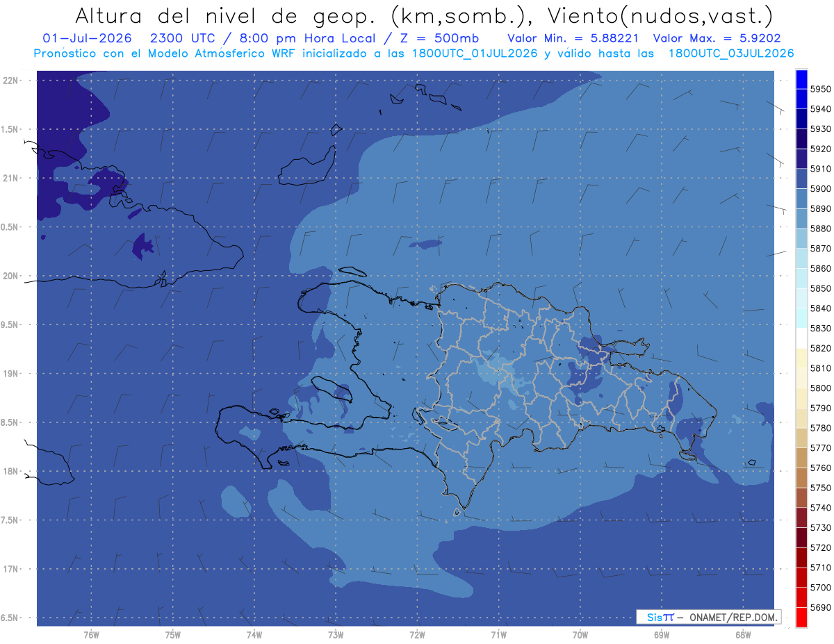This screenshot has height=644, width=834.
Task: Click the 5850 color bar value
Action: pos(821,288)
